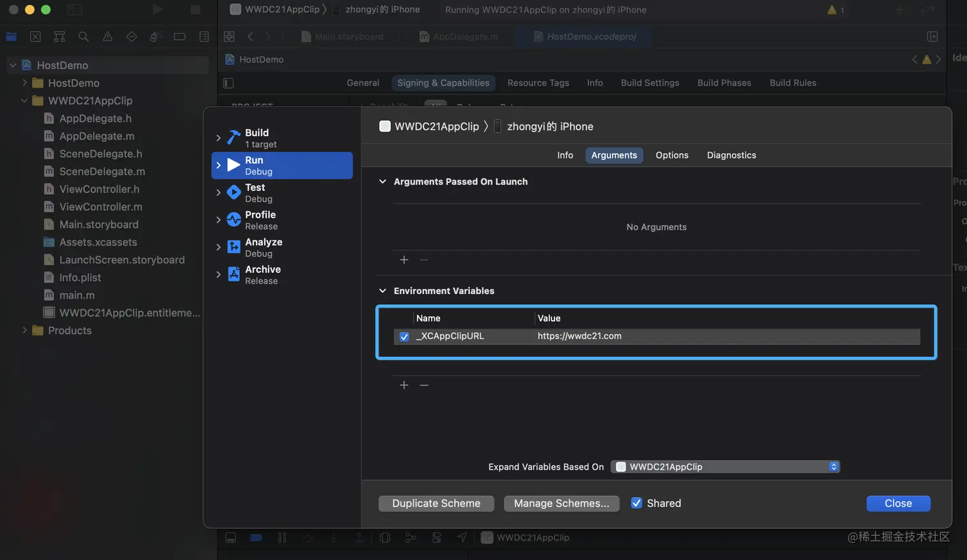Select Main.storyboard in the file navigator
The height and width of the screenshot is (560, 967).
point(98,224)
